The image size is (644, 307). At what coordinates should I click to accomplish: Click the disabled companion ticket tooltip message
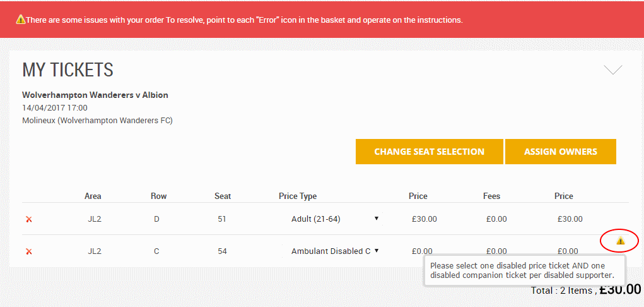[x=525, y=270]
